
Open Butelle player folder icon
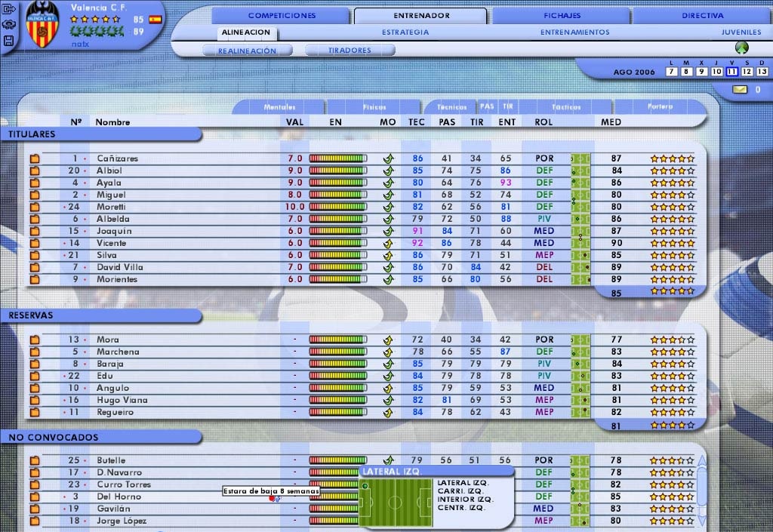35,460
